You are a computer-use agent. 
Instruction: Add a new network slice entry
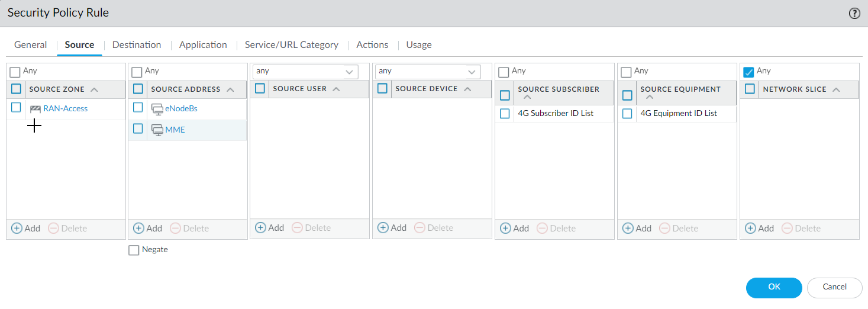coord(760,228)
